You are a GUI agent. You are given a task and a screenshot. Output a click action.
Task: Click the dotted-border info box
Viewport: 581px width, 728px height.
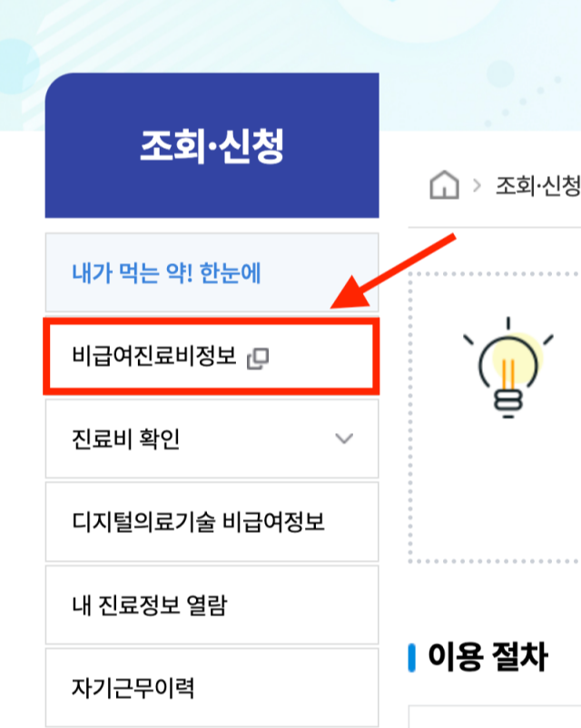pos(495,418)
